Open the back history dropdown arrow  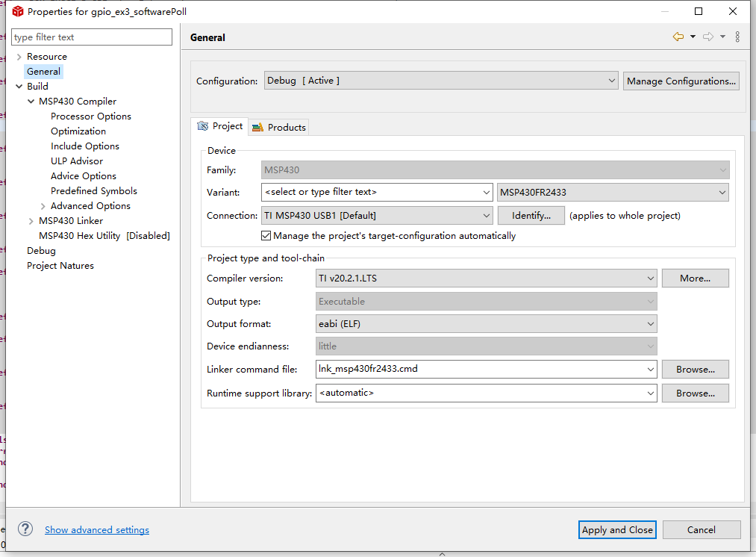click(693, 37)
